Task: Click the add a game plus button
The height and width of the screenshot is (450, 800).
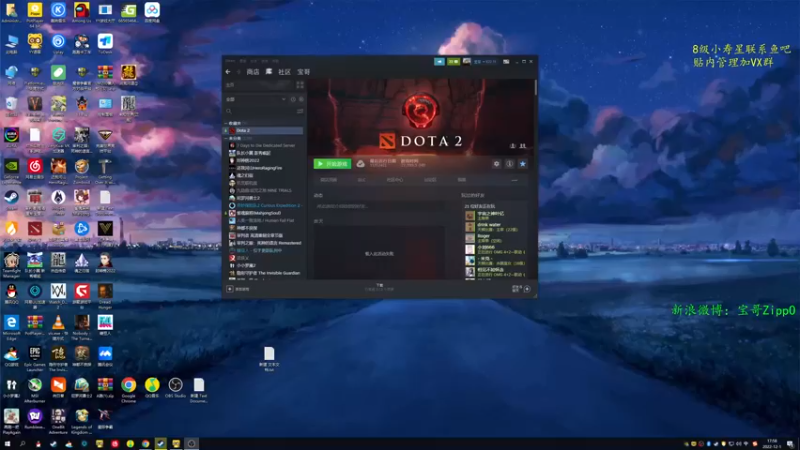Action: tap(230, 289)
